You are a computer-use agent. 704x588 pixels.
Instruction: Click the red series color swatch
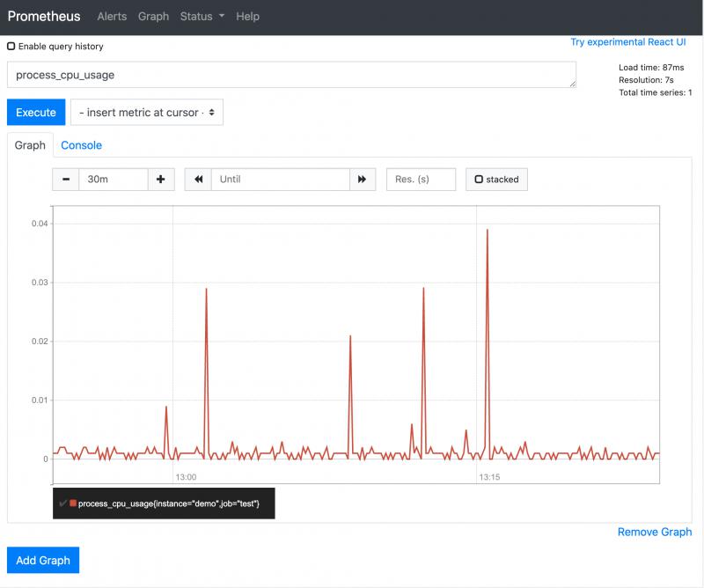pyautogui.click(x=73, y=503)
